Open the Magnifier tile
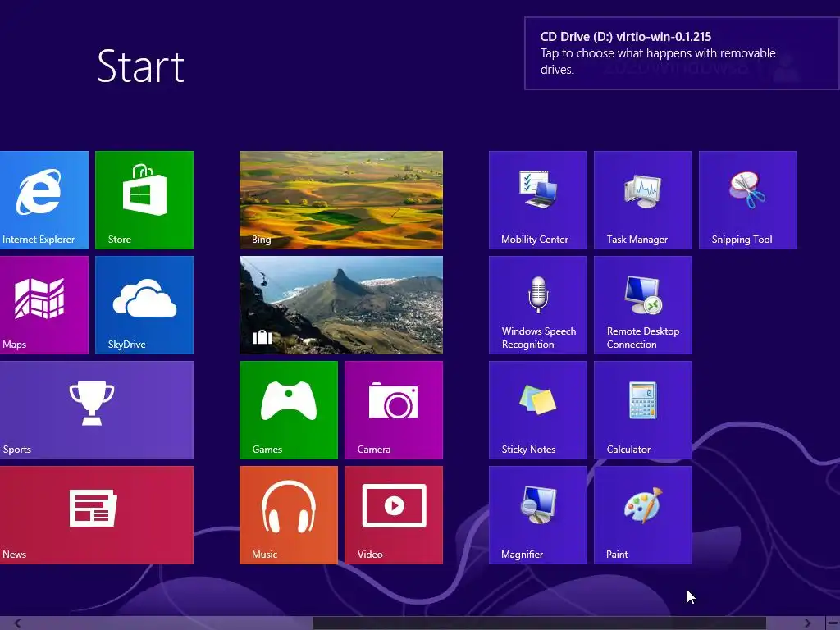 pos(538,515)
